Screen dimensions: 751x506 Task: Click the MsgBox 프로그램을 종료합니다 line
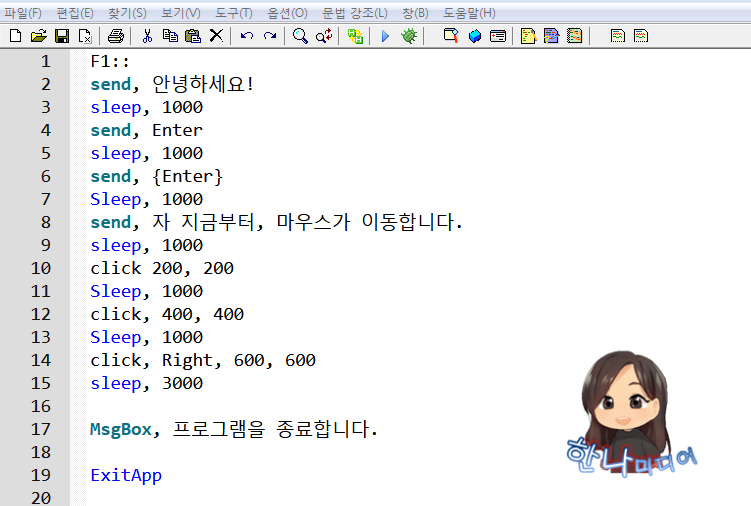[234, 429]
